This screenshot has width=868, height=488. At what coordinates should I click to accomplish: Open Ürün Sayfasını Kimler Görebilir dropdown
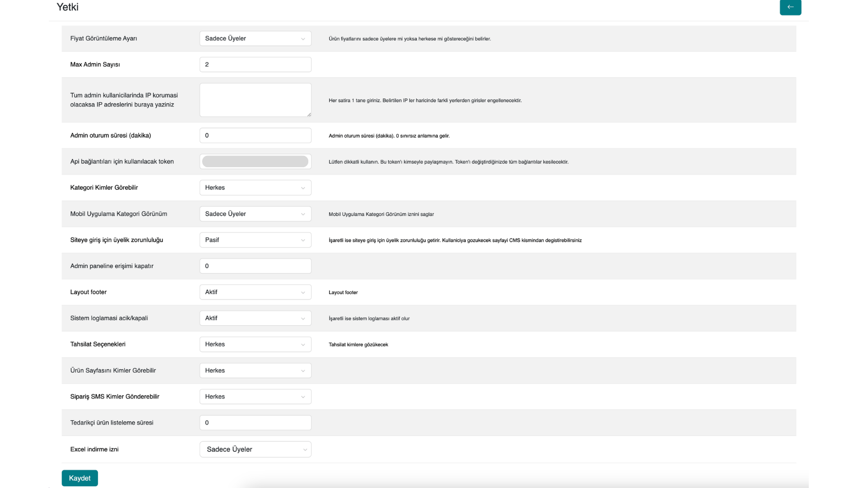tap(255, 371)
